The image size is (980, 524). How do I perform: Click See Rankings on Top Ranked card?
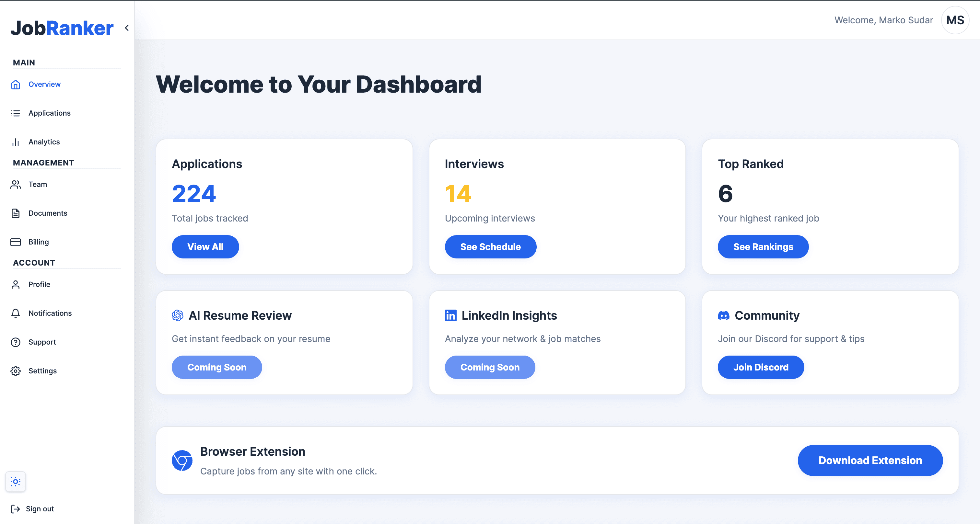763,246
